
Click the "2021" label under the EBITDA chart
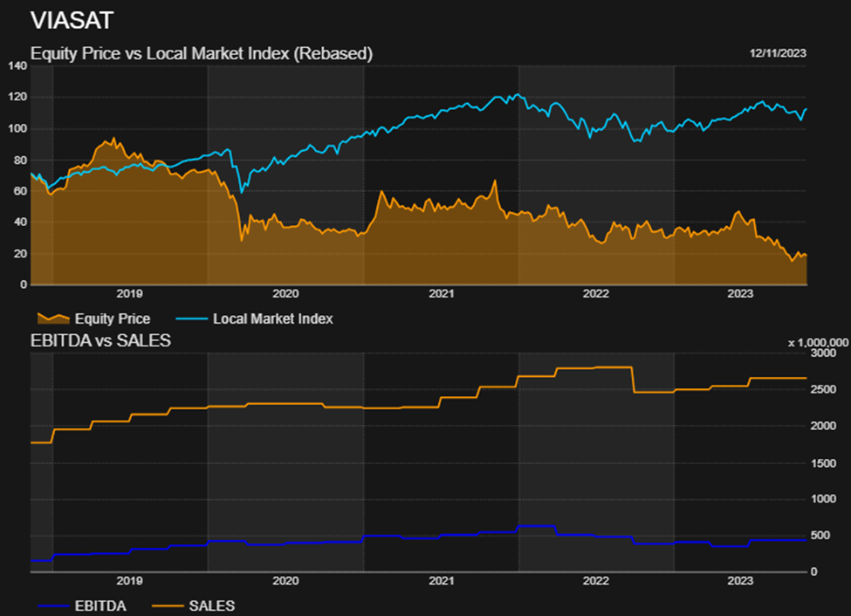pos(442,581)
